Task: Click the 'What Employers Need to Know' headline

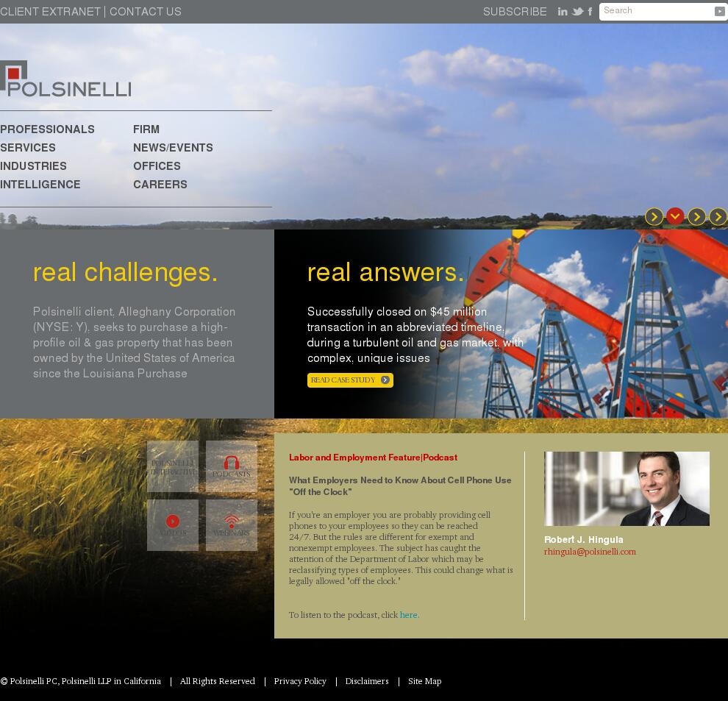Action: click(x=400, y=486)
